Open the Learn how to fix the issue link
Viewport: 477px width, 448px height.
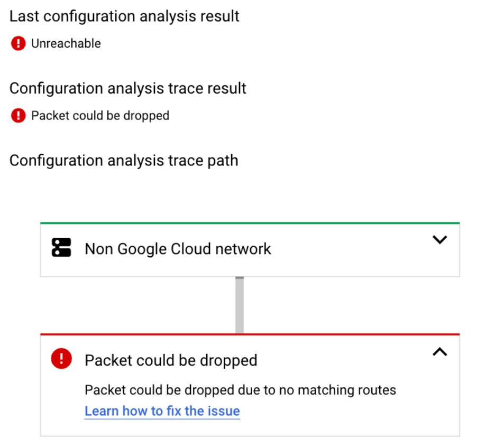point(162,411)
